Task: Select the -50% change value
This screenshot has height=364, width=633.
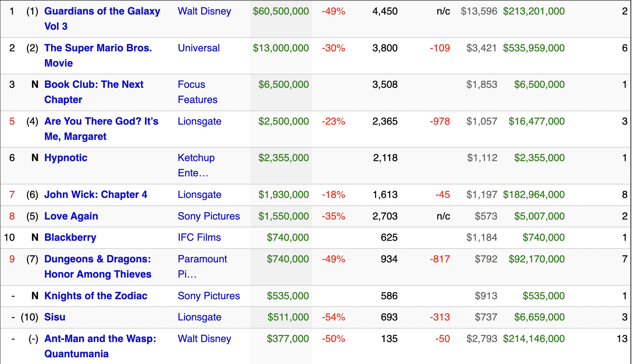Action: [x=334, y=339]
